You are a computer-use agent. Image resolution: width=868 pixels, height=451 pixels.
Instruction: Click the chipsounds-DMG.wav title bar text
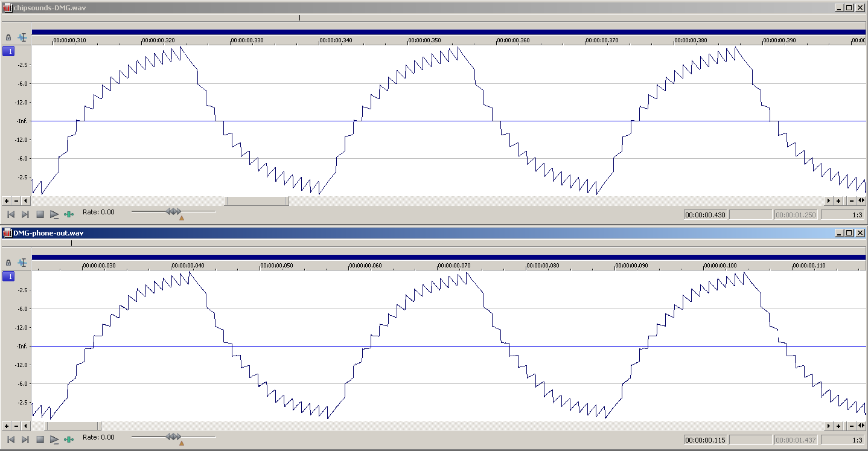click(48, 7)
